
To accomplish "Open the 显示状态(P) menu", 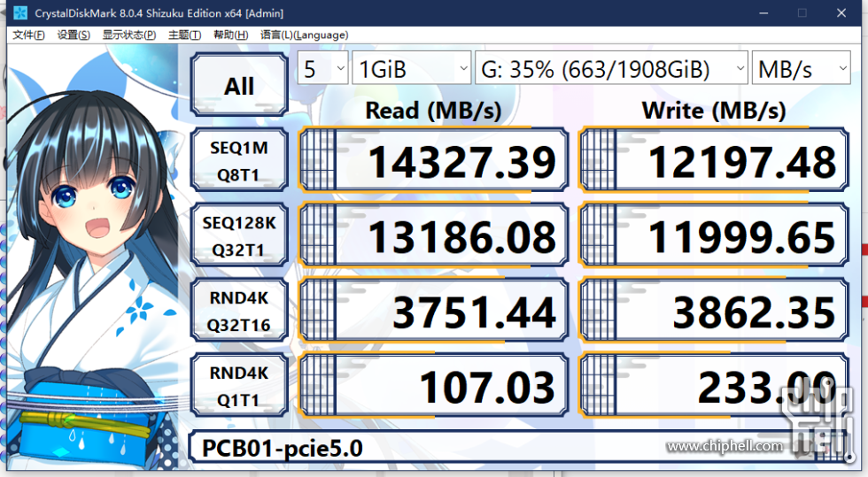I will (129, 35).
